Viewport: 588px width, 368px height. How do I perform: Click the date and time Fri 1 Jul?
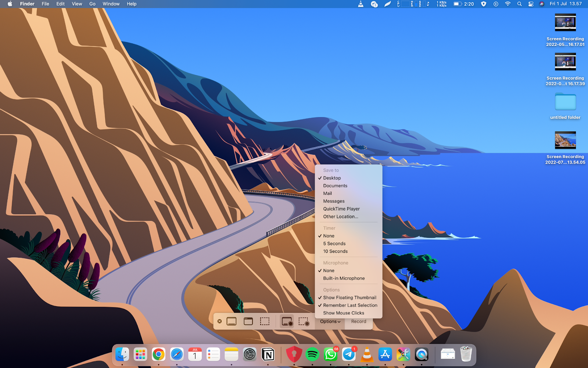coord(566,4)
